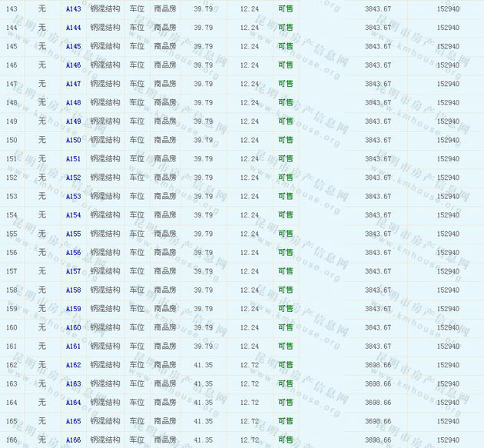Click the A158 unit link
484x448 pixels.
point(73,290)
